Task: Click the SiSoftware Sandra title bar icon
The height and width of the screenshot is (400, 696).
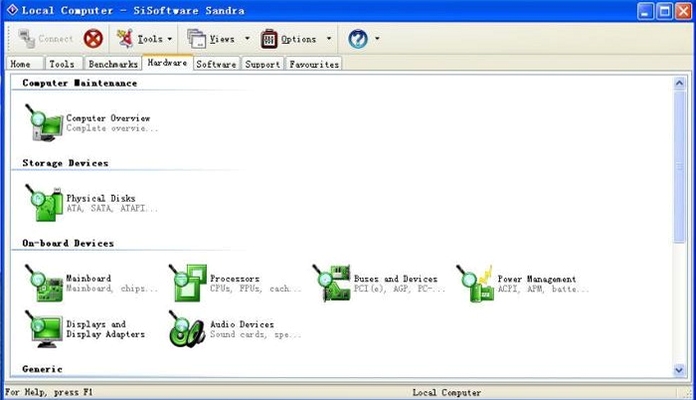Action: tap(12, 10)
